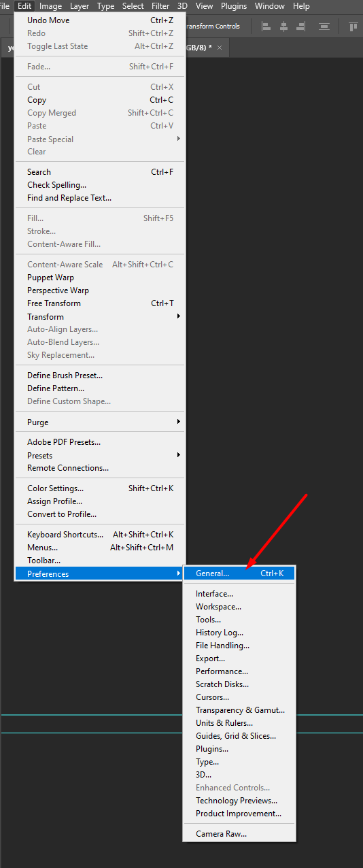This screenshot has height=868, width=363.
Task: Open Color Settings...
Action: pyautogui.click(x=100, y=488)
